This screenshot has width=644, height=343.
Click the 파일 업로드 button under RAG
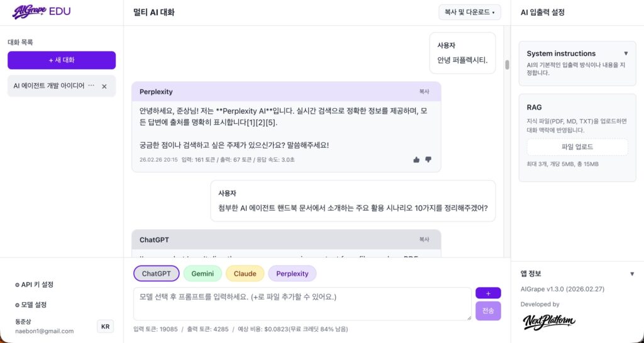(x=577, y=147)
